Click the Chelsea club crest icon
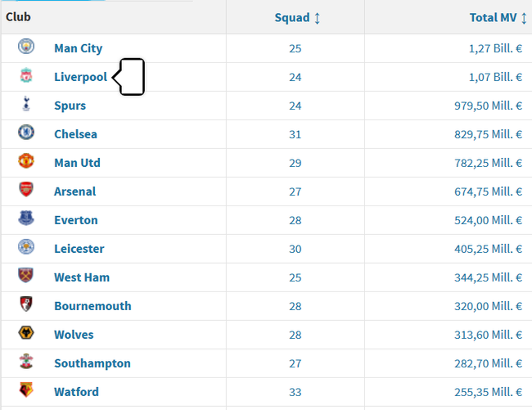 [x=26, y=133]
